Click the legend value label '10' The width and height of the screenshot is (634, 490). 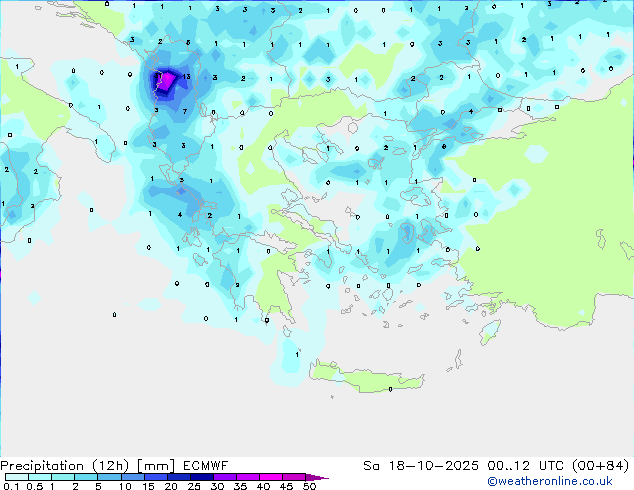(x=125, y=486)
